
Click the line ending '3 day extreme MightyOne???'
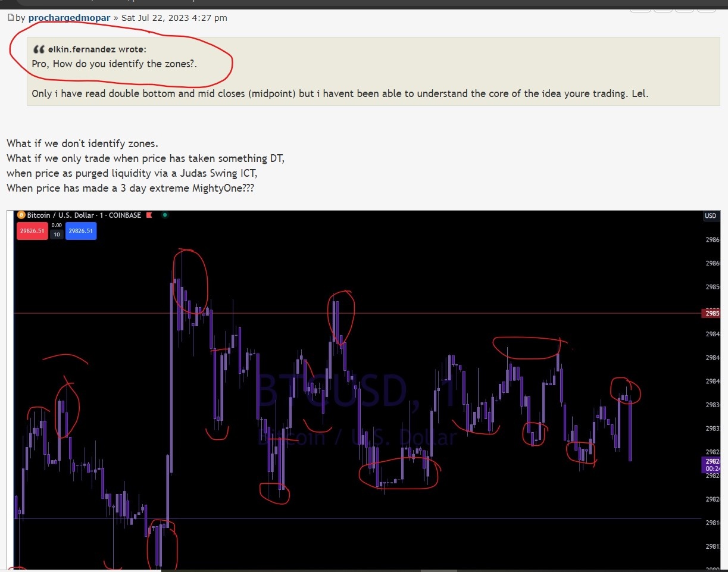131,188
